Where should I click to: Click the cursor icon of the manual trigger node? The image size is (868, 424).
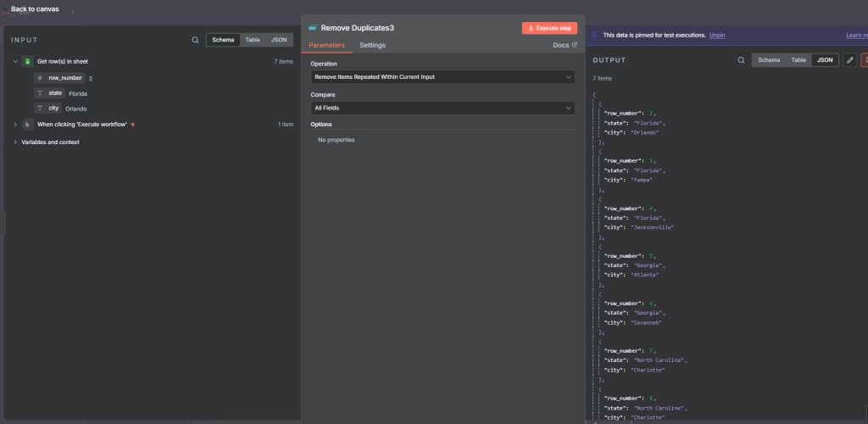pyautogui.click(x=26, y=125)
